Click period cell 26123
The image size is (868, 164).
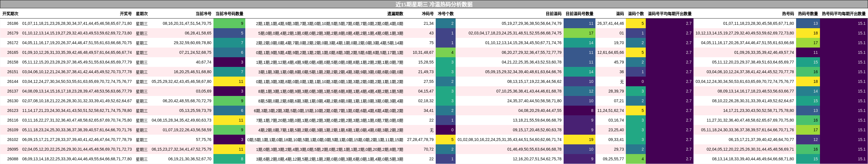[x=13, y=111]
